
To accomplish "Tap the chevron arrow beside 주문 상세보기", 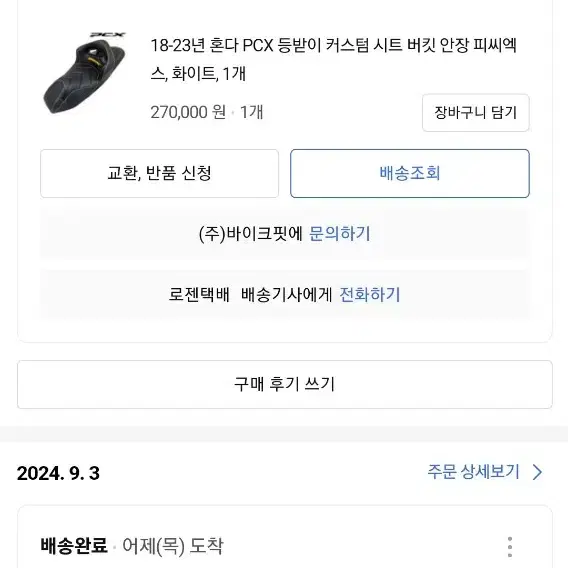I will [538, 472].
